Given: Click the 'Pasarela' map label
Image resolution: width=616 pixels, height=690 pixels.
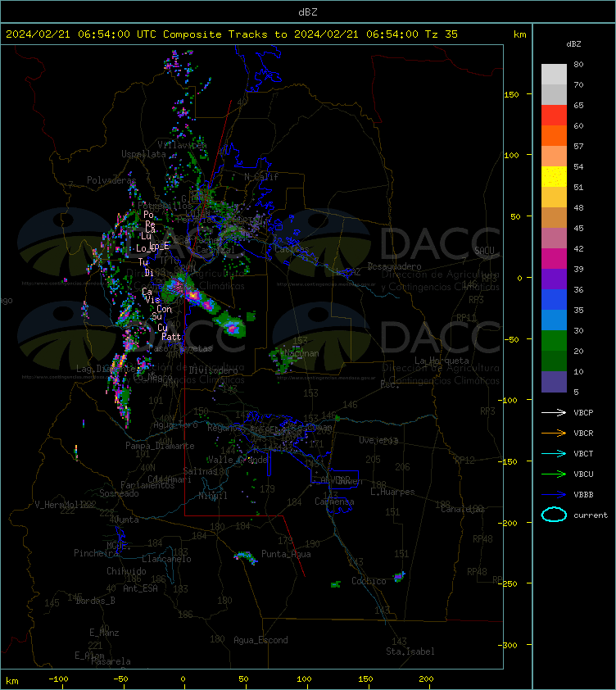Looking at the screenshot, I should click(x=111, y=661).
